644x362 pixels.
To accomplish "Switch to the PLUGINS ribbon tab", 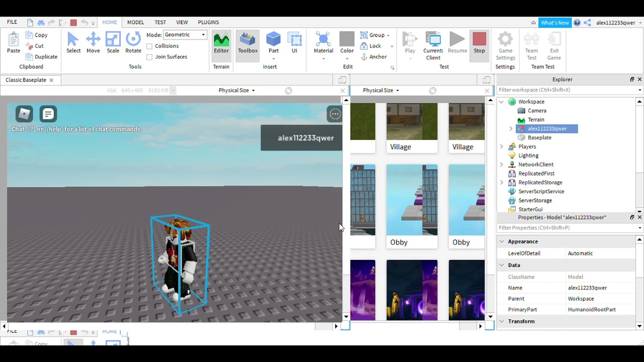I will 208,22.
